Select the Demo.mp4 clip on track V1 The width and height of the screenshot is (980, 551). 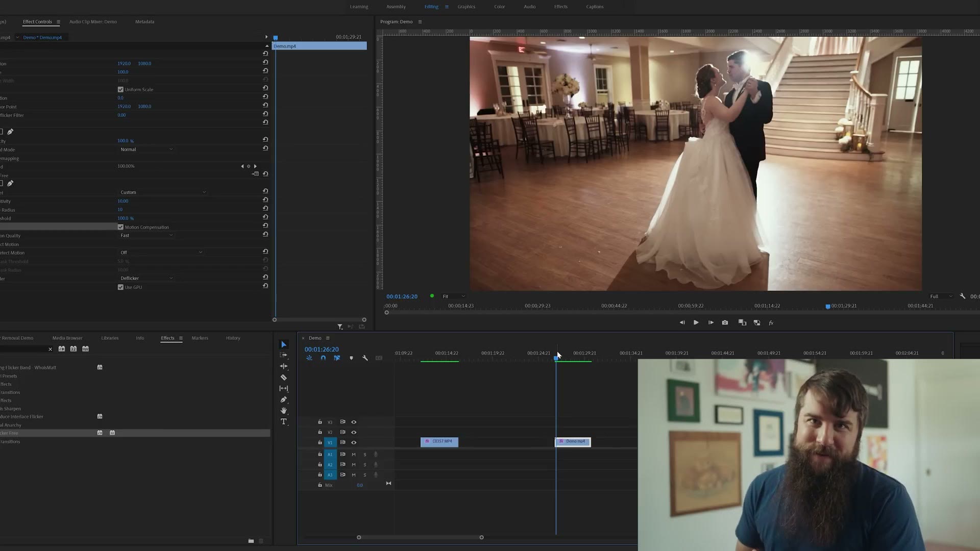pos(573,442)
